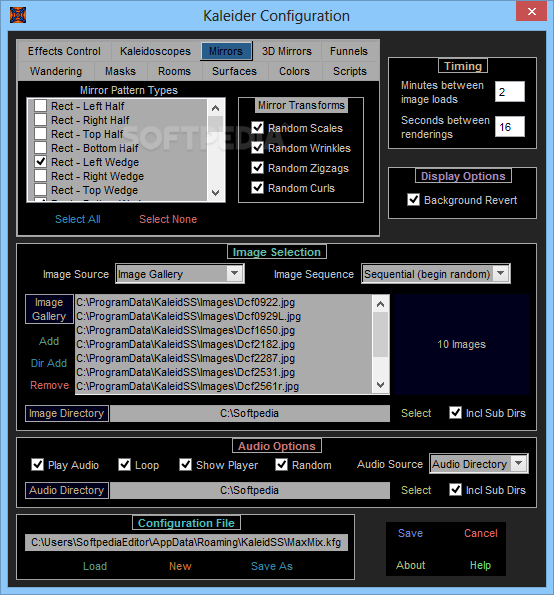
Task: Open the Wandering tab
Action: [x=56, y=71]
